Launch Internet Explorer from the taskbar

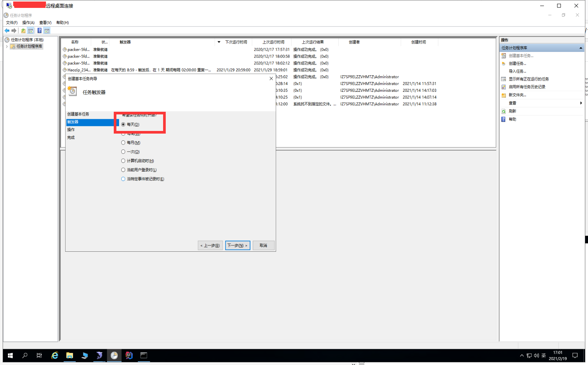tap(55, 355)
